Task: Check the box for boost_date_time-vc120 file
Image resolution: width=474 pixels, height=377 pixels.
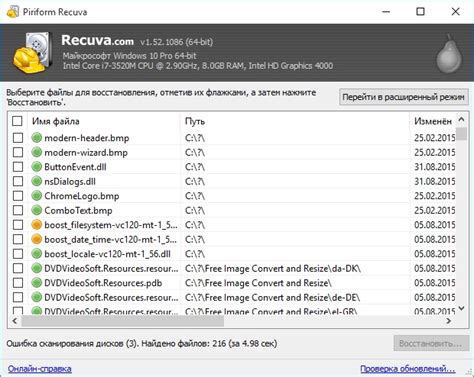Action: (x=18, y=239)
